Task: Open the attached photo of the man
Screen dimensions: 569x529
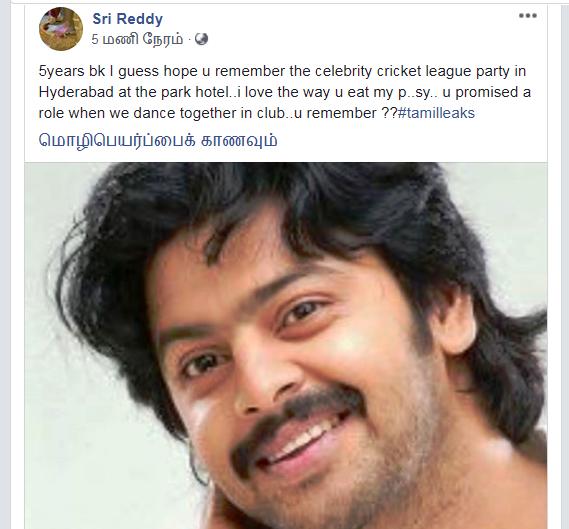Action: (286, 345)
